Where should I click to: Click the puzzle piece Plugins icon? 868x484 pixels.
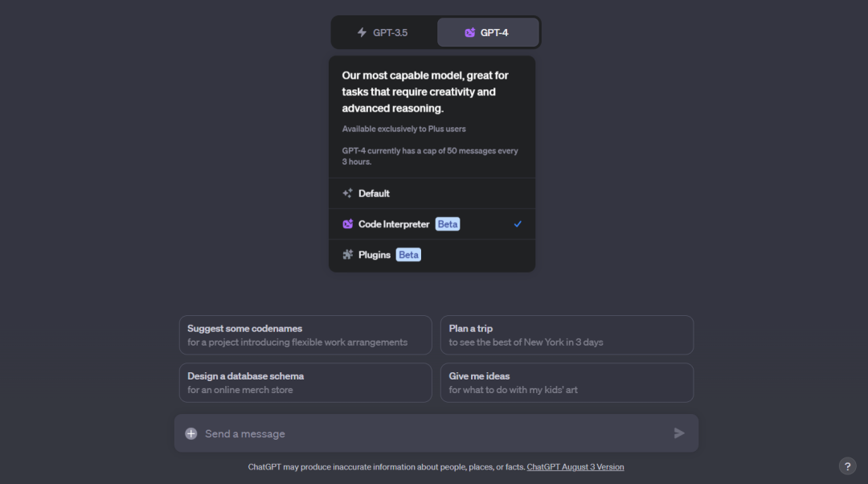[x=348, y=255]
